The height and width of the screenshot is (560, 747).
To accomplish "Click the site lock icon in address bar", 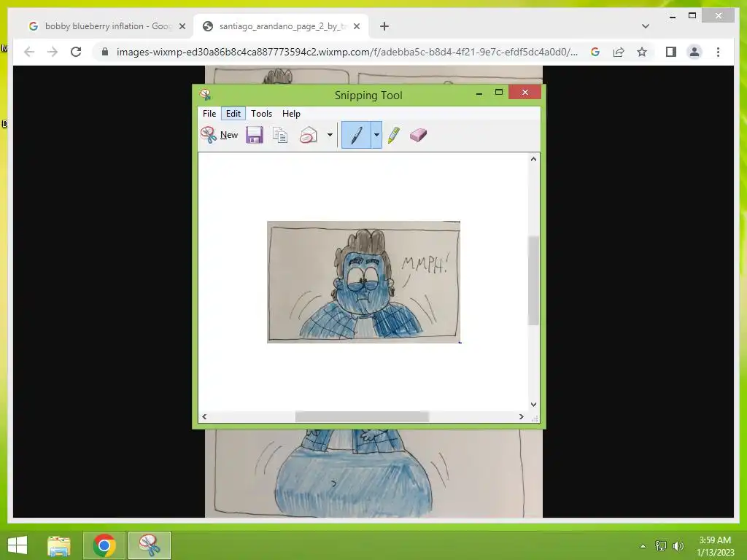I will pos(105,52).
